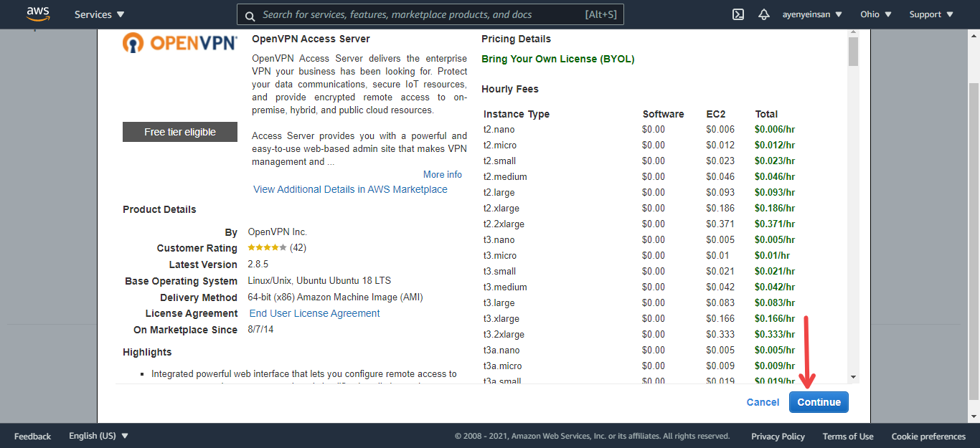Open the English (US) language selector
Image resolution: width=980 pixels, height=448 pixels.
tap(99, 436)
